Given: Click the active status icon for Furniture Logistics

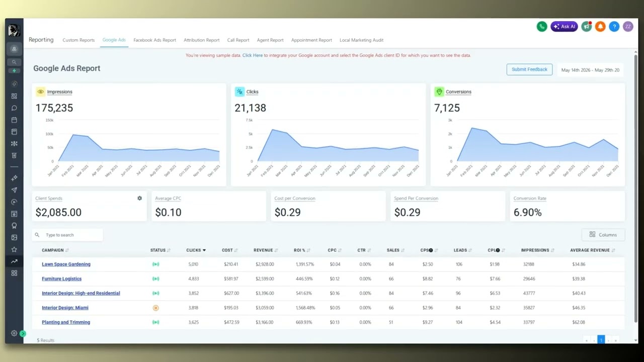Looking at the screenshot, I should [x=155, y=279].
